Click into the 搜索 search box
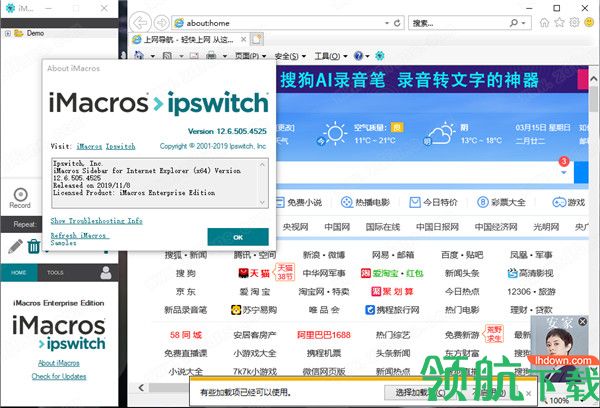This screenshot has height=408, width=600. (x=458, y=23)
